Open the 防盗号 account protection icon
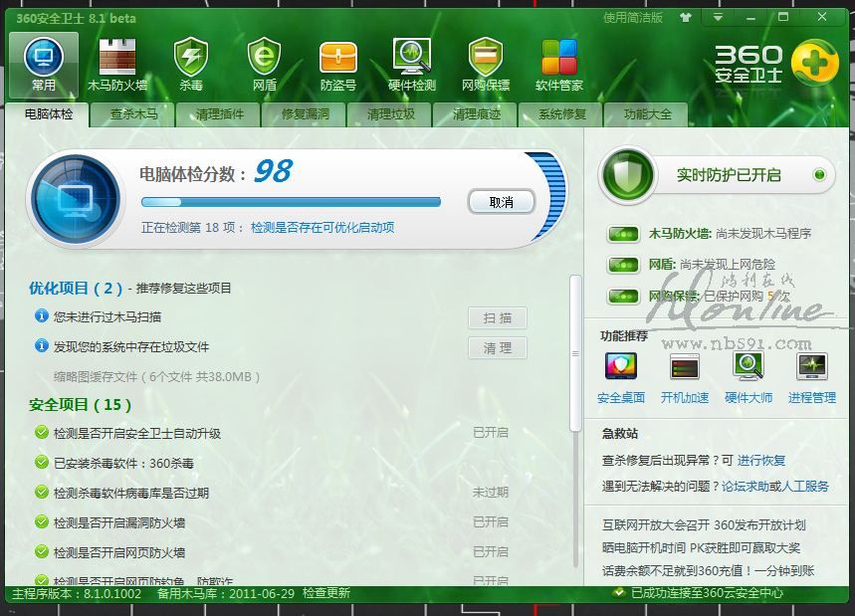 337,64
